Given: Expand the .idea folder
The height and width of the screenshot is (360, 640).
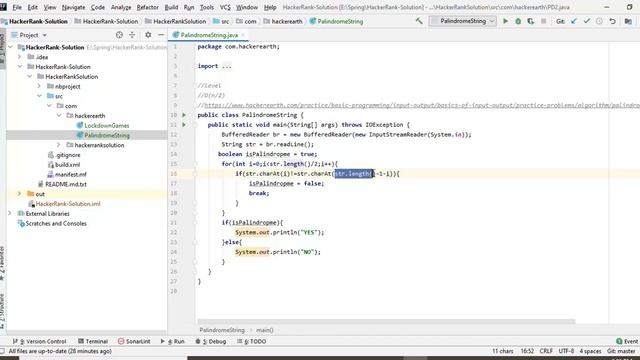Looking at the screenshot, I should (x=20, y=57).
